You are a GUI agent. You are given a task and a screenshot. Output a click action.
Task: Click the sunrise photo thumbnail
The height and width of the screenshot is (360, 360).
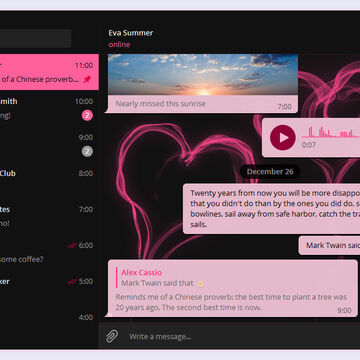pyautogui.click(x=203, y=75)
